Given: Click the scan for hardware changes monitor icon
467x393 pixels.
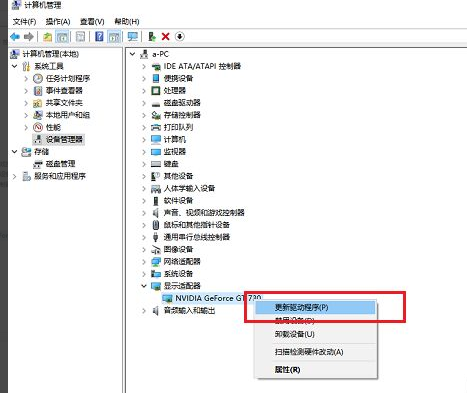Looking at the screenshot, I should 132,37.
